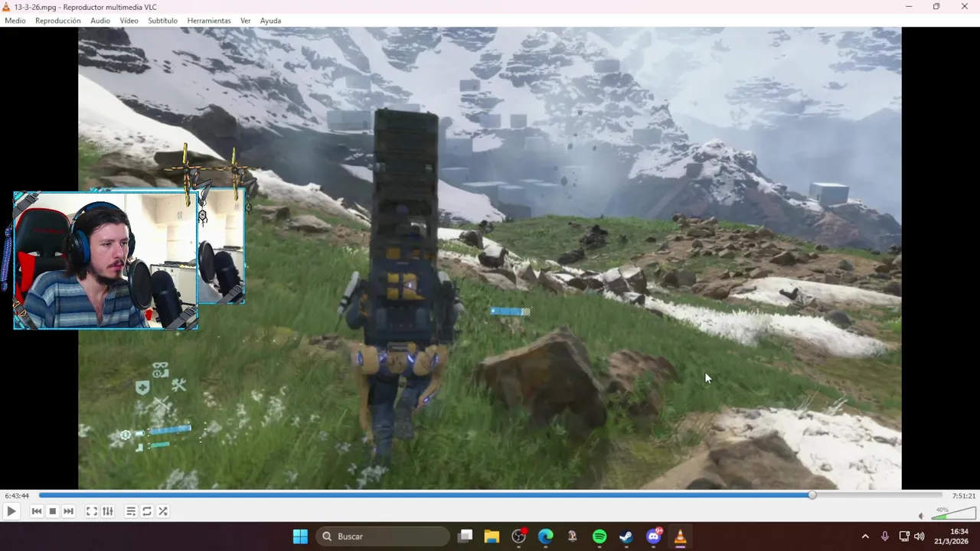Open Spotify from taskbar

pyautogui.click(x=599, y=536)
